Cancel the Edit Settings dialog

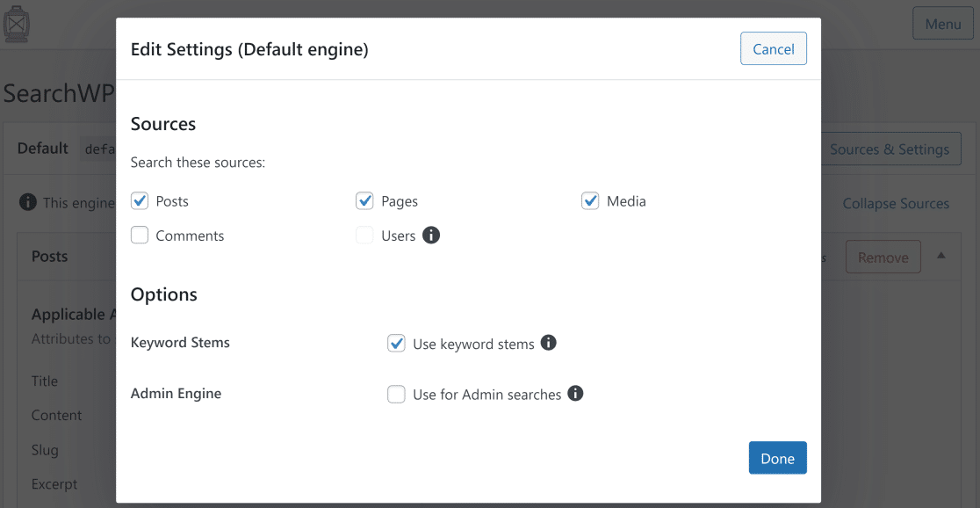774,49
